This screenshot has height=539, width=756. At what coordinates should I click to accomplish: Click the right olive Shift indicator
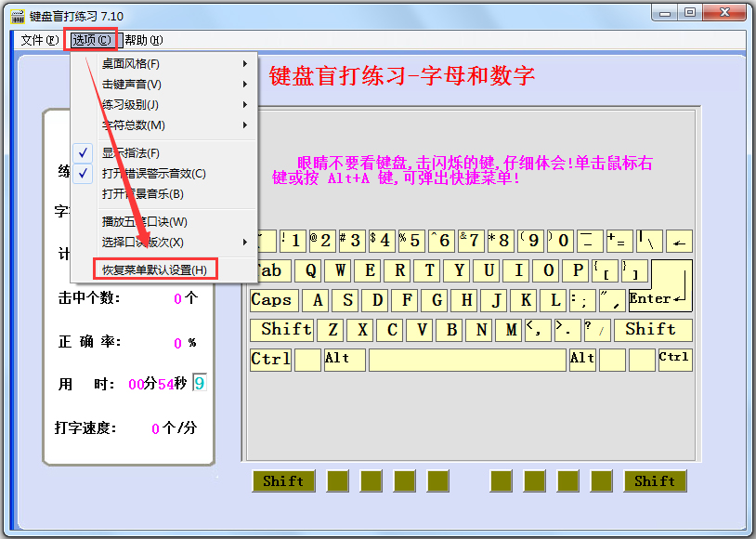pos(655,481)
